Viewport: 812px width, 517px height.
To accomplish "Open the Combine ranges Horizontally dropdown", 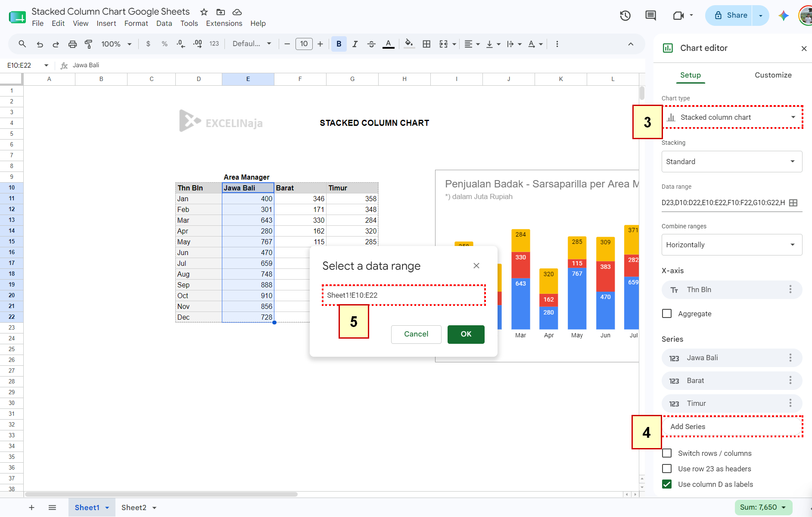I will click(x=732, y=245).
